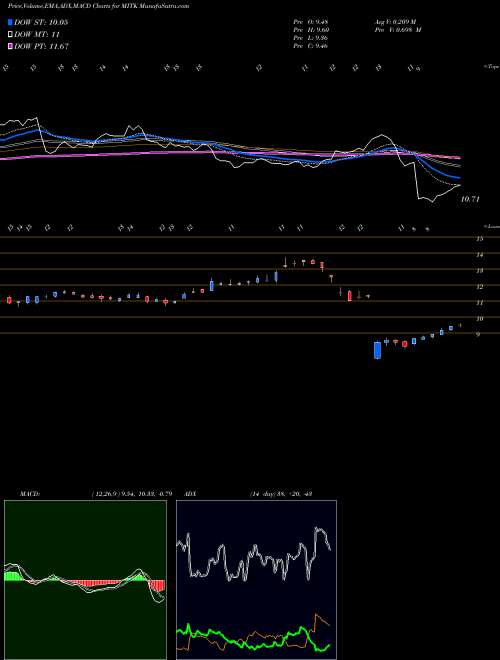This screenshot has width=500, height=660.
Task: Click the 14 price axis label
Action: click(x=479, y=255)
